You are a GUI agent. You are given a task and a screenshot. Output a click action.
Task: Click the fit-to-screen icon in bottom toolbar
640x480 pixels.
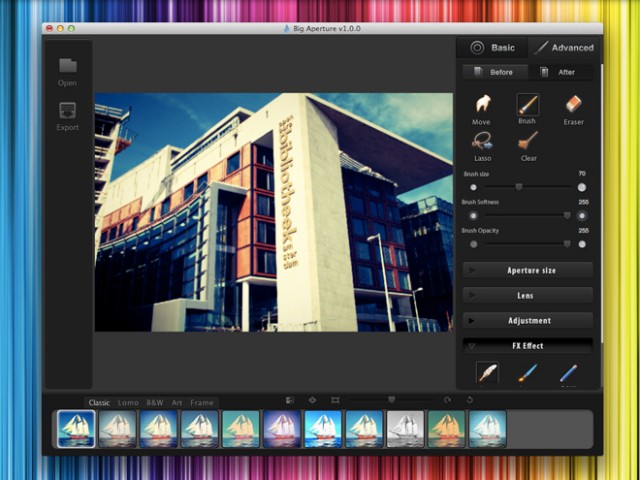click(x=335, y=400)
